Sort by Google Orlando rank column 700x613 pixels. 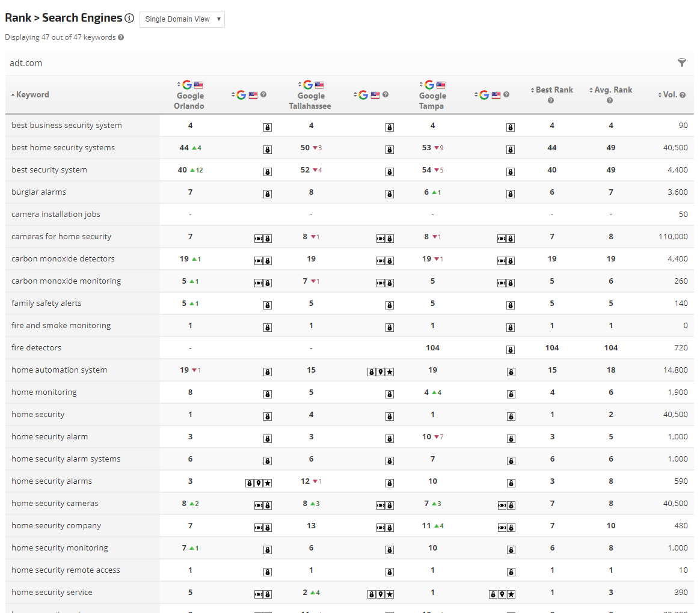(x=189, y=96)
